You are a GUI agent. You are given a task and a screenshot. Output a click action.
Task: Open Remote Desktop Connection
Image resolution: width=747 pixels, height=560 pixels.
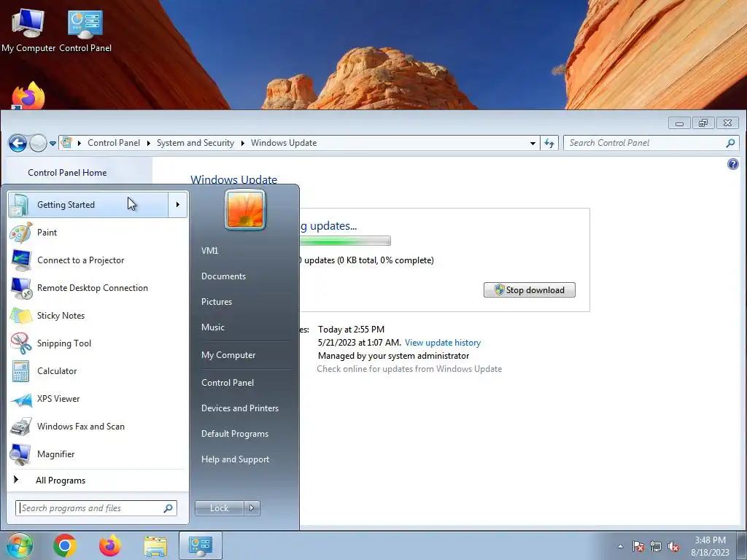97,287
